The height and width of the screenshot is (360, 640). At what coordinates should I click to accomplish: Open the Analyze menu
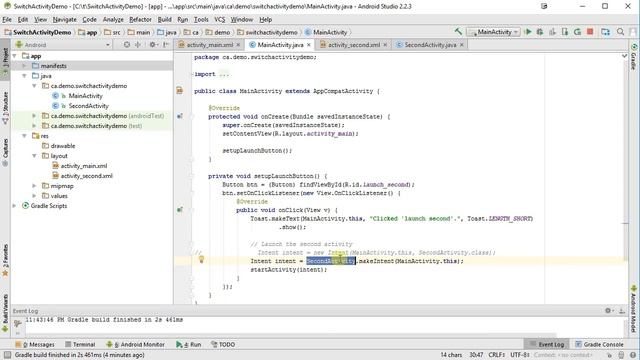113,19
